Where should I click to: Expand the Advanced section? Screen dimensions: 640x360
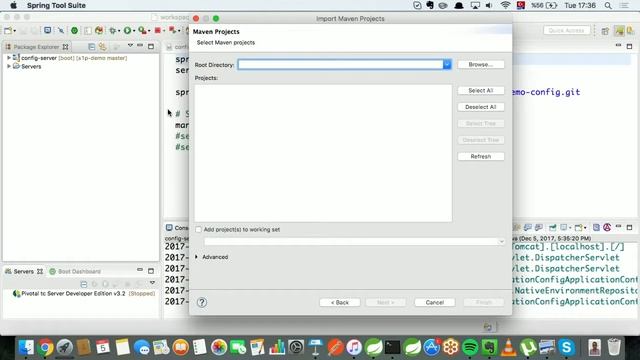point(196,257)
